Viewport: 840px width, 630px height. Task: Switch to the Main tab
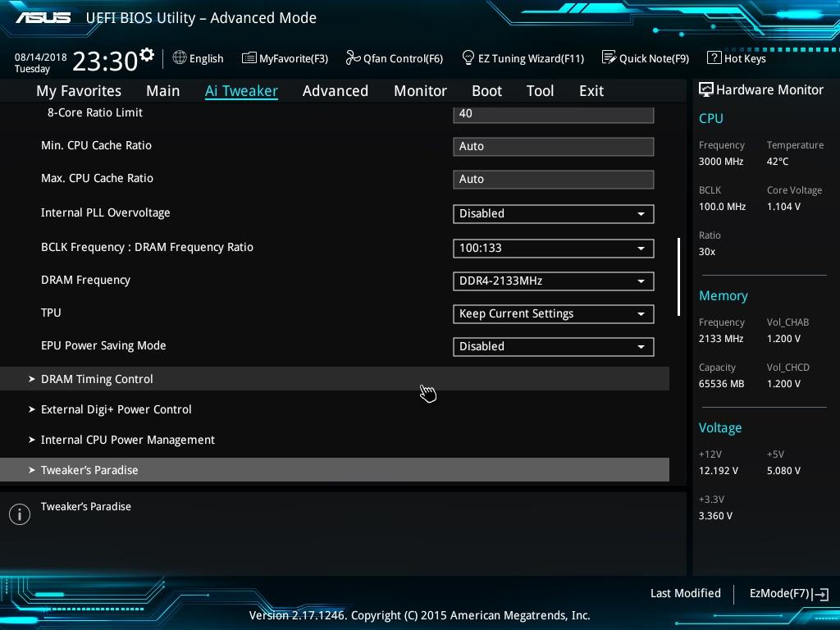point(163,91)
